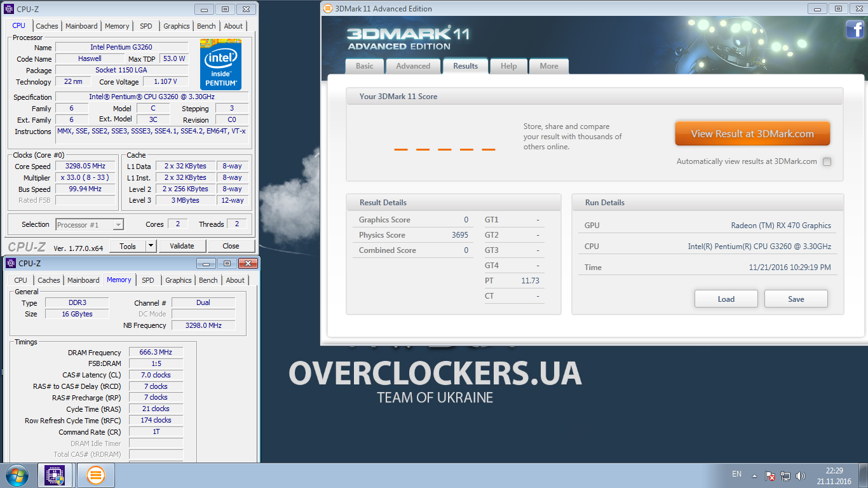Toggle Automatically view results at 3DMark.com checkbox
The height and width of the screenshot is (488, 868).
pyautogui.click(x=827, y=161)
